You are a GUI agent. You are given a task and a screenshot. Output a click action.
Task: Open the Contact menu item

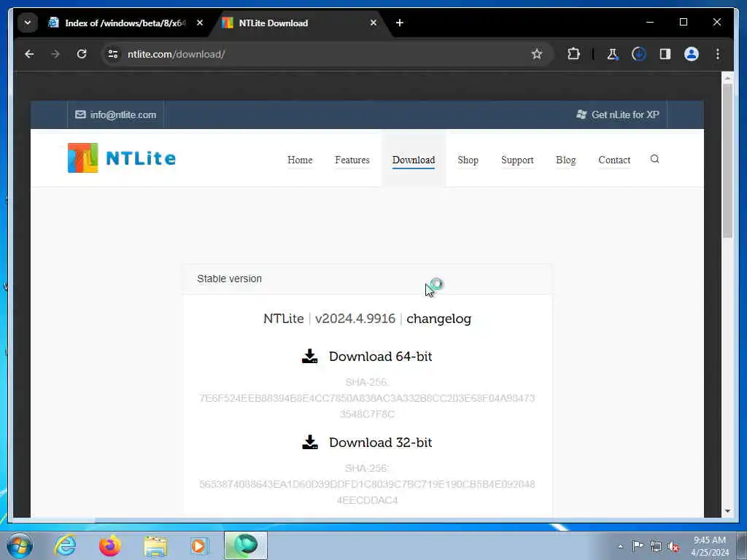[614, 160]
